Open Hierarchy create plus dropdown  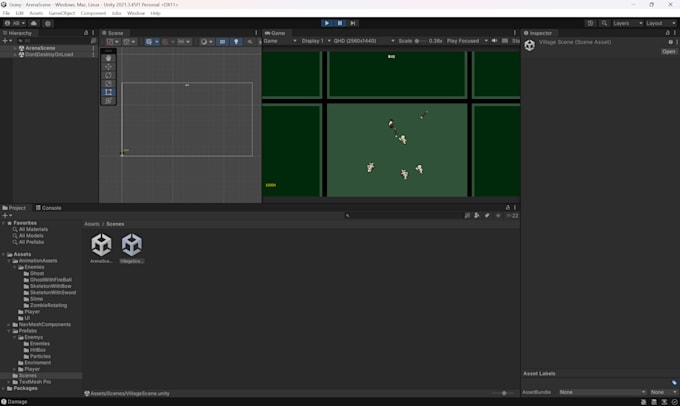tap(7, 41)
